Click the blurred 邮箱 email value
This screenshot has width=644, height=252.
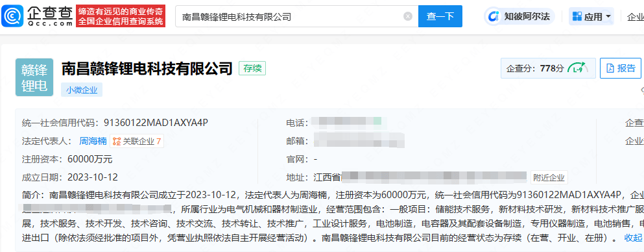(x=359, y=140)
